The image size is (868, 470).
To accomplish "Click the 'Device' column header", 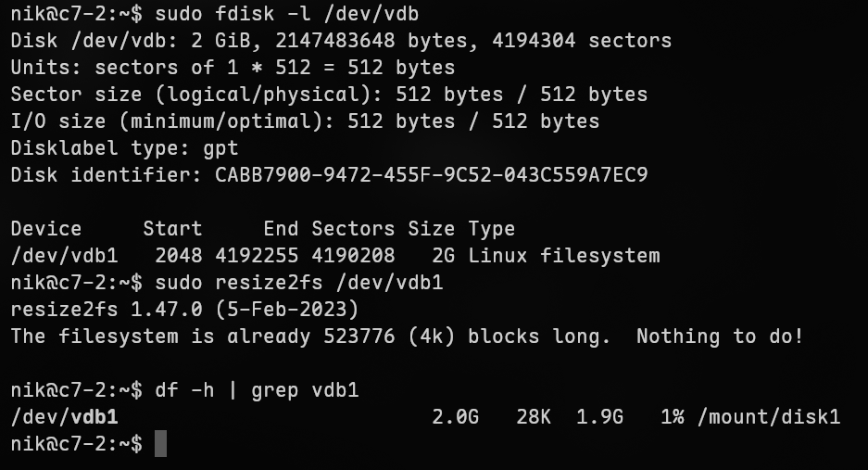I will click(46, 229).
